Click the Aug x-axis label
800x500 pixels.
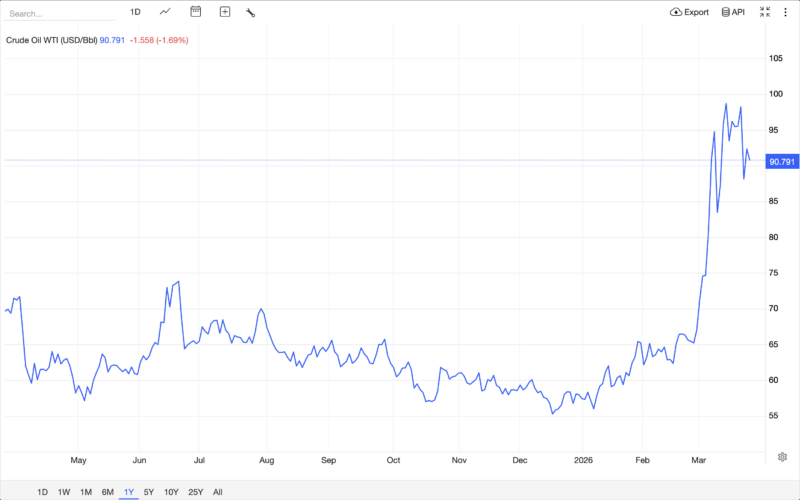(x=266, y=460)
